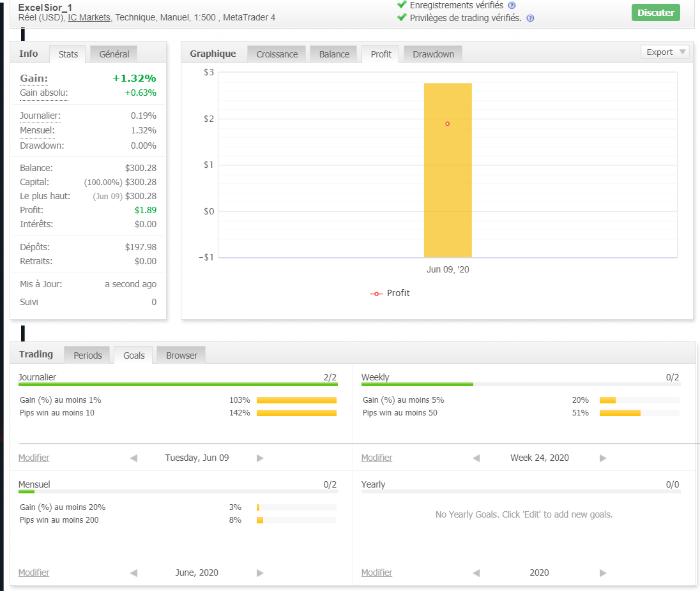This screenshot has width=700, height=591.
Task: Open the Browser trading tab
Action: click(181, 355)
